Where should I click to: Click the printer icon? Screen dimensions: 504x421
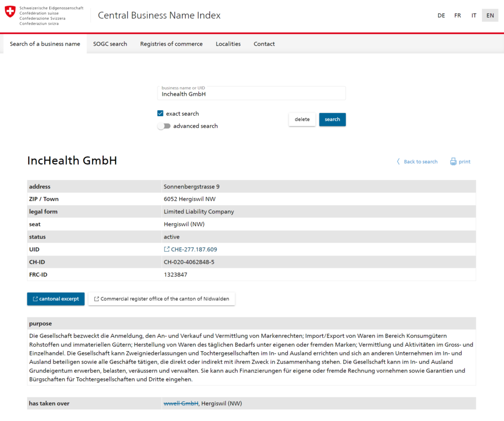click(453, 162)
